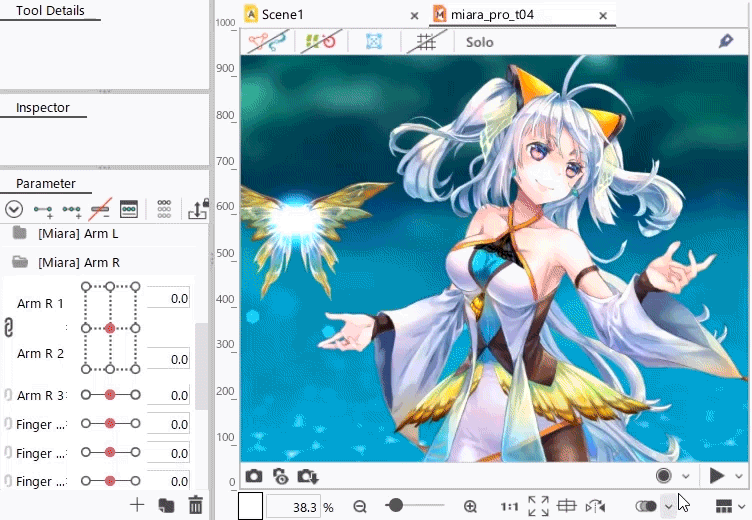The height and width of the screenshot is (520, 752).
Task: Open the dropdown beside the layout grid icon
Action: click(741, 507)
